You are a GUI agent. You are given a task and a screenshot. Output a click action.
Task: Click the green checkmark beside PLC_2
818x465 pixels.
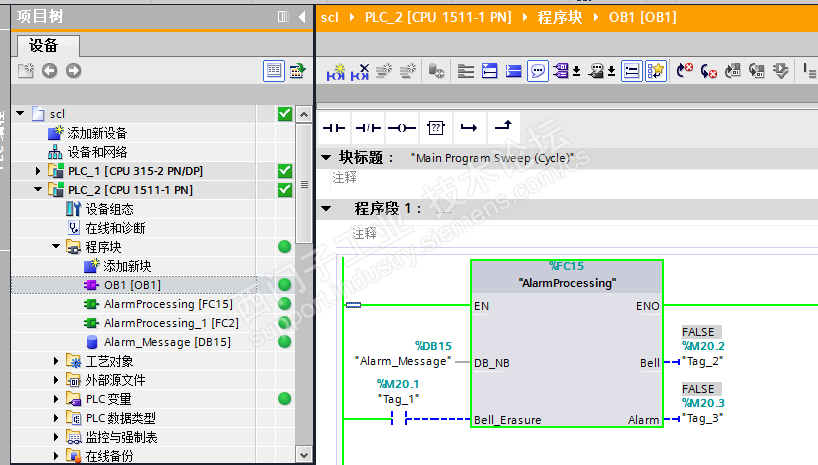click(285, 189)
